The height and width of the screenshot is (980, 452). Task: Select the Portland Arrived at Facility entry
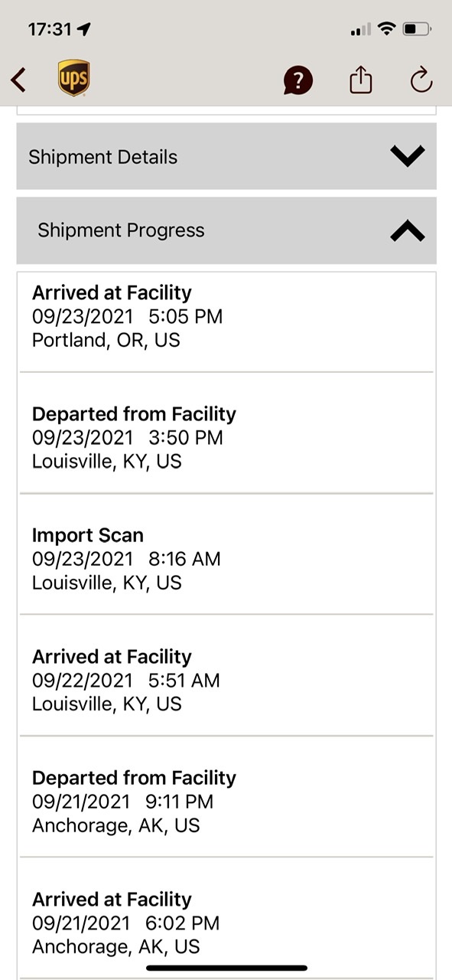point(226,316)
